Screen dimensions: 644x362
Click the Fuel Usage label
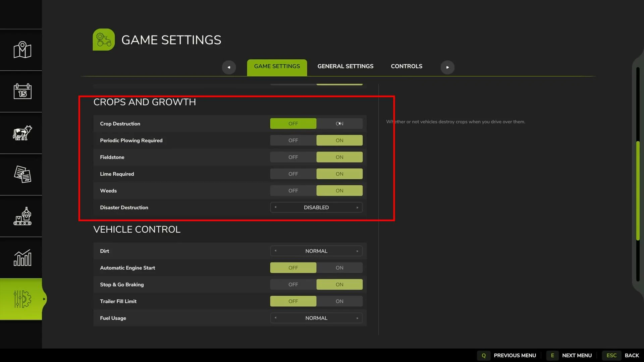(x=113, y=318)
